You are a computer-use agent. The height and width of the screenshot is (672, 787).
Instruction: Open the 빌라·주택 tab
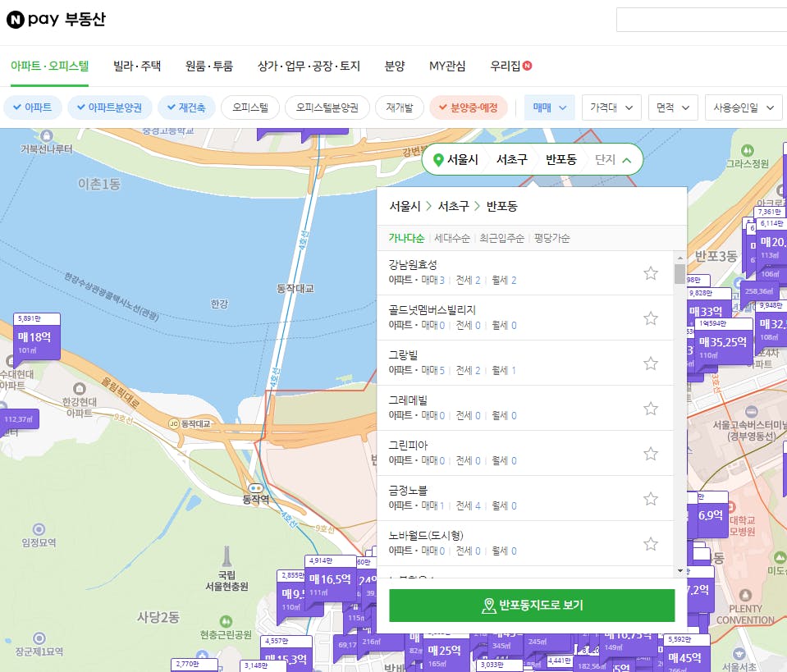[137, 66]
